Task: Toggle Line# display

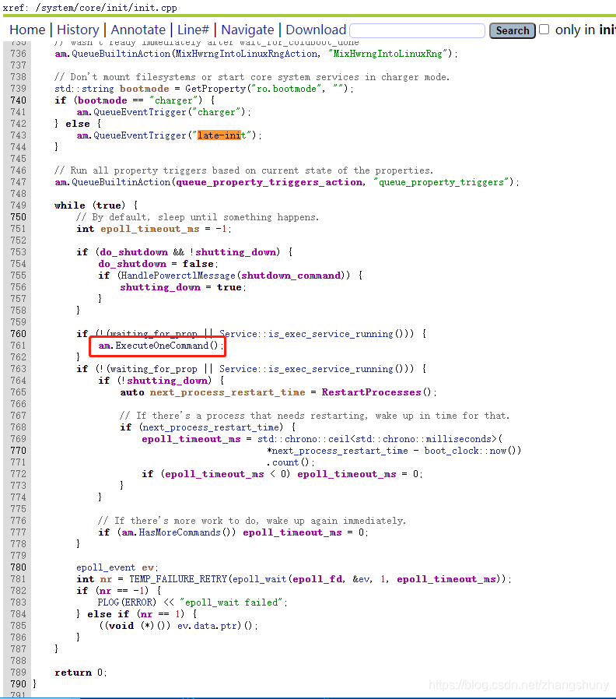Action: tap(193, 30)
